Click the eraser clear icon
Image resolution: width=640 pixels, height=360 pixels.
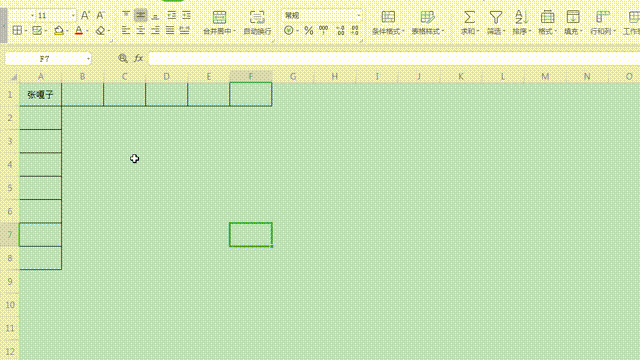100,30
